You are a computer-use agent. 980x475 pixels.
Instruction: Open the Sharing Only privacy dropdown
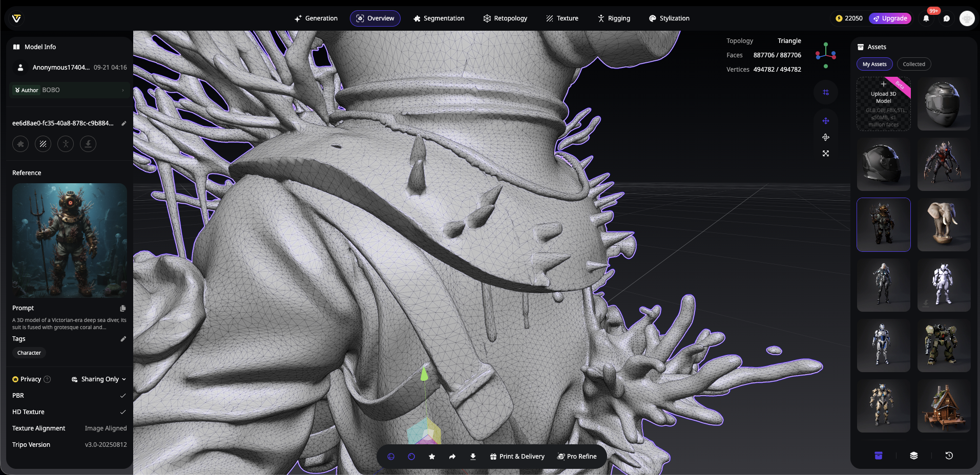[x=99, y=379]
